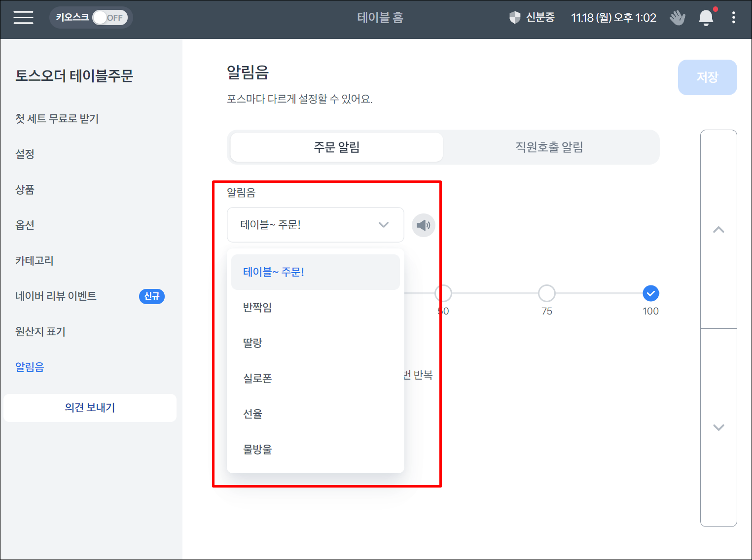Image resolution: width=752 pixels, height=560 pixels.
Task: Click the waving hand icon
Action: [x=677, y=18]
